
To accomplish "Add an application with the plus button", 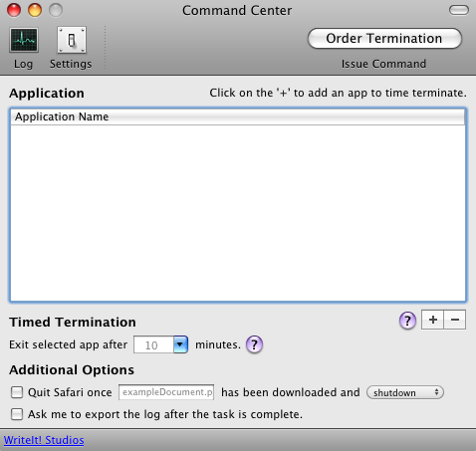I will [432, 320].
